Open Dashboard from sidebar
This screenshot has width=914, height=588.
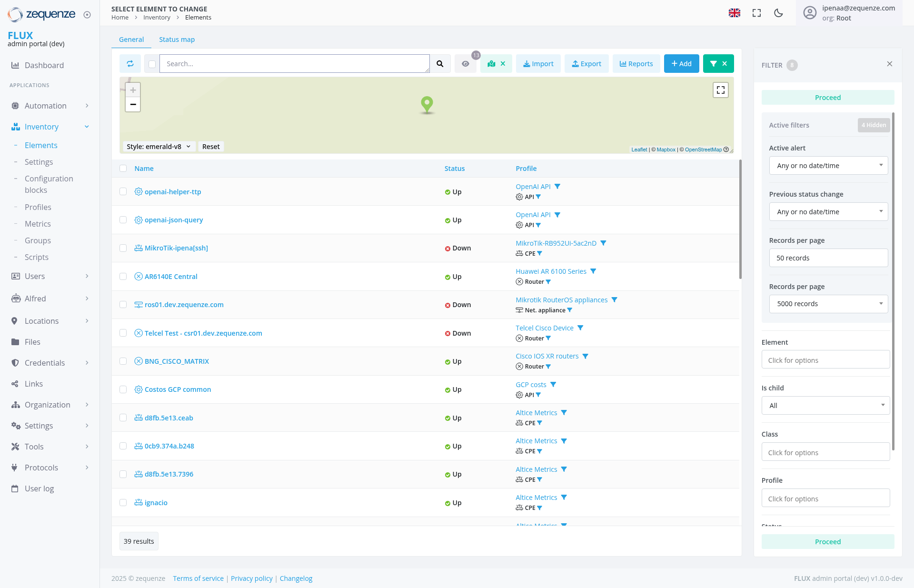coord(44,65)
